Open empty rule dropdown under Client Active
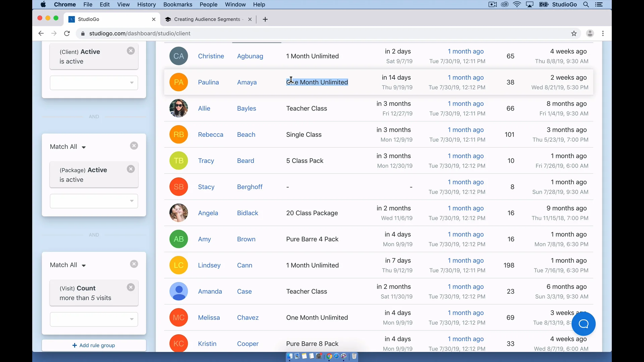 [94, 83]
